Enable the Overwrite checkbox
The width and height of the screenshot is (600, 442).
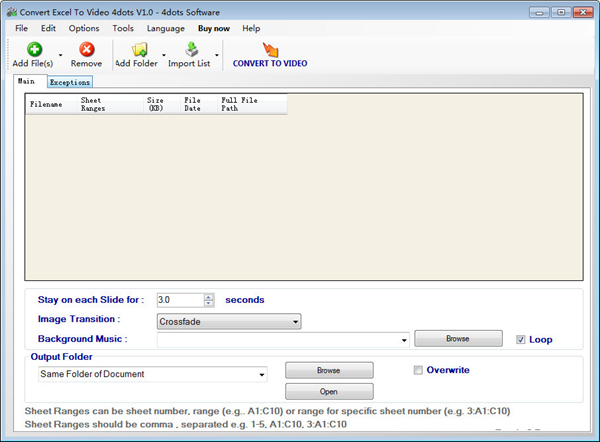coord(419,370)
